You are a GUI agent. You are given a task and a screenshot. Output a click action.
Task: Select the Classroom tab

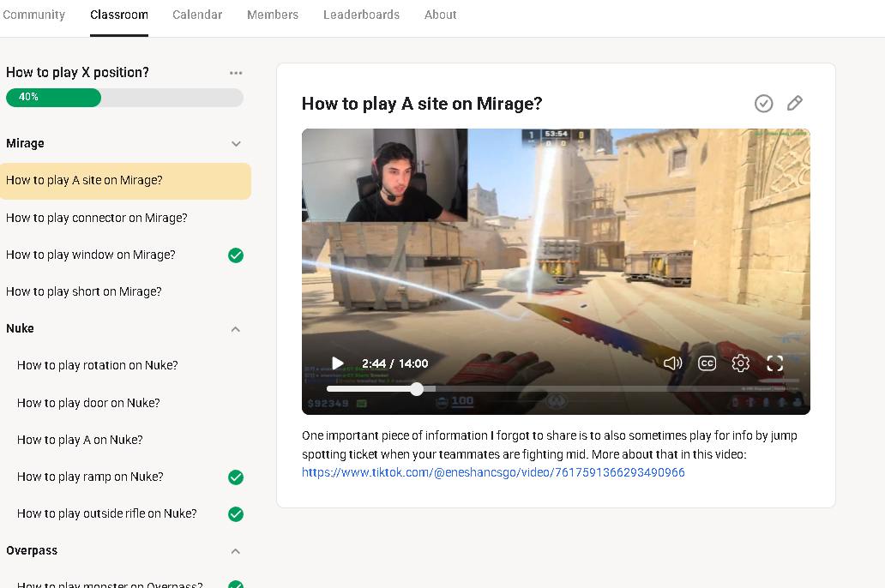tap(119, 15)
